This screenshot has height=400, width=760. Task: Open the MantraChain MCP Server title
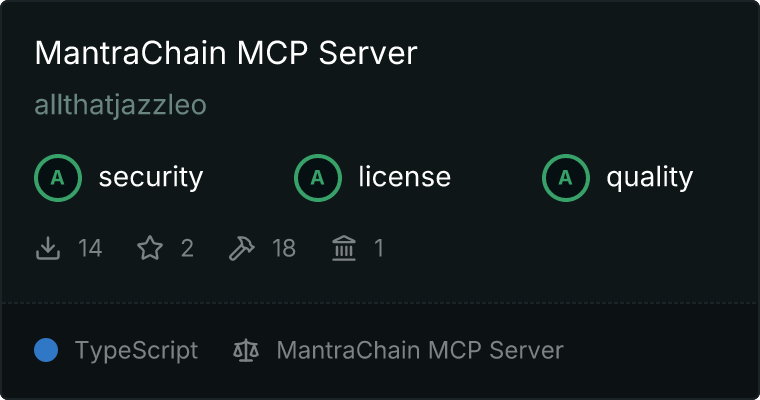pos(226,53)
